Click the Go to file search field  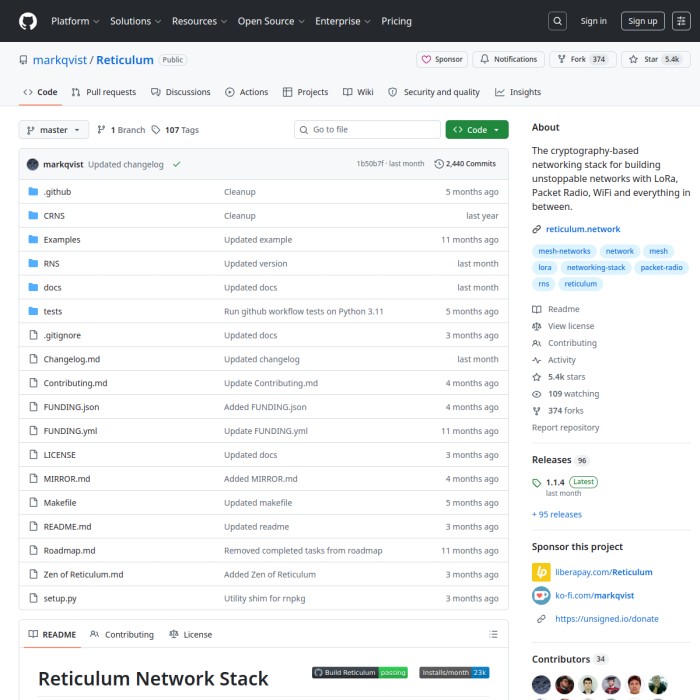tap(368, 130)
